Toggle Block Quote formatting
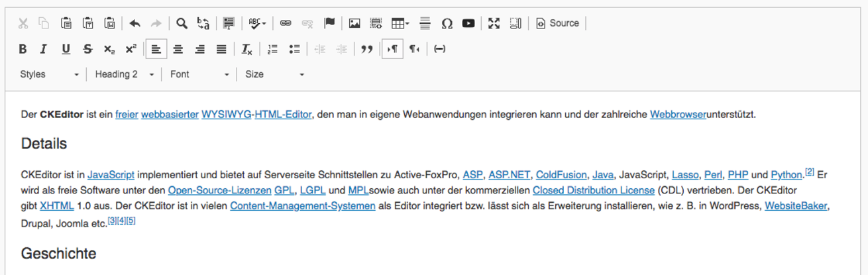The height and width of the screenshot is (275, 868). pyautogui.click(x=367, y=49)
